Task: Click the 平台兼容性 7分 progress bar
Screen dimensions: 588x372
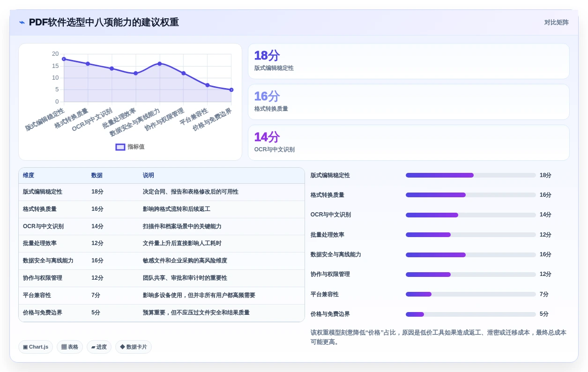Action: pos(471,294)
